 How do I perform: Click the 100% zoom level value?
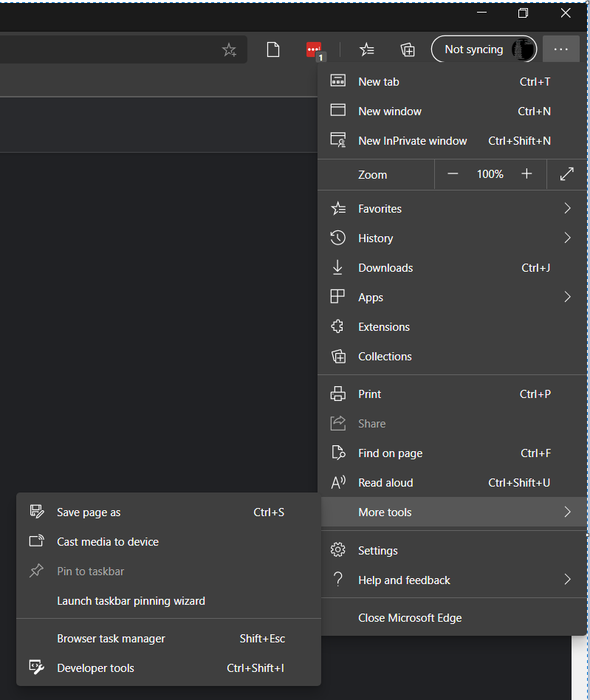click(490, 174)
